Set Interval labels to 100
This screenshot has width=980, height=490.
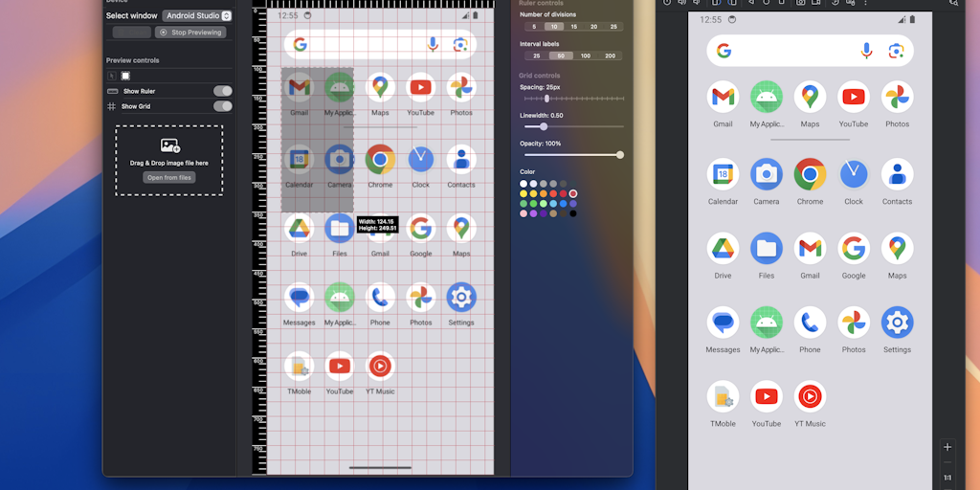(x=586, y=56)
